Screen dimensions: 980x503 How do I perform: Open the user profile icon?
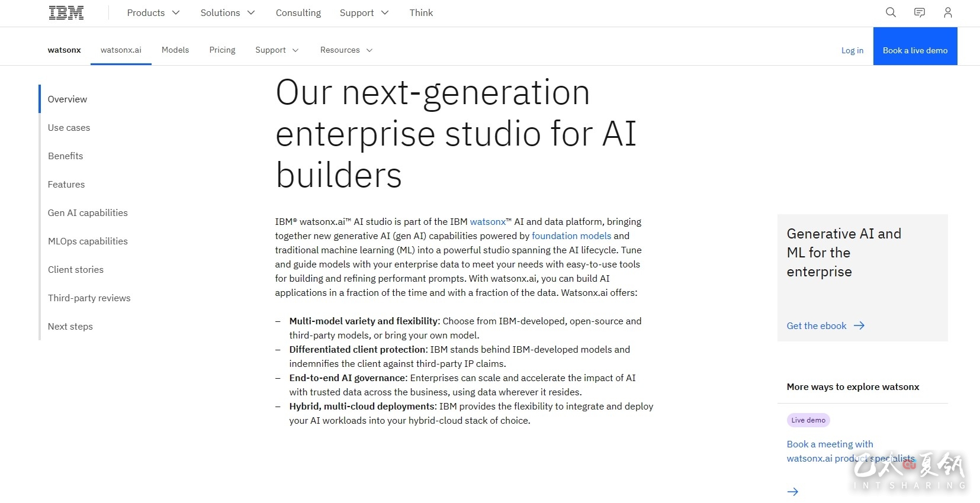pyautogui.click(x=947, y=12)
